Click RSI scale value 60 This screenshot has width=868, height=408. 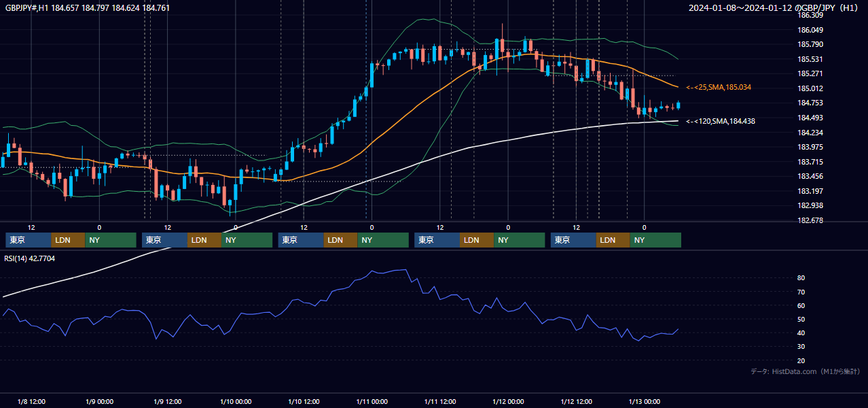801,305
